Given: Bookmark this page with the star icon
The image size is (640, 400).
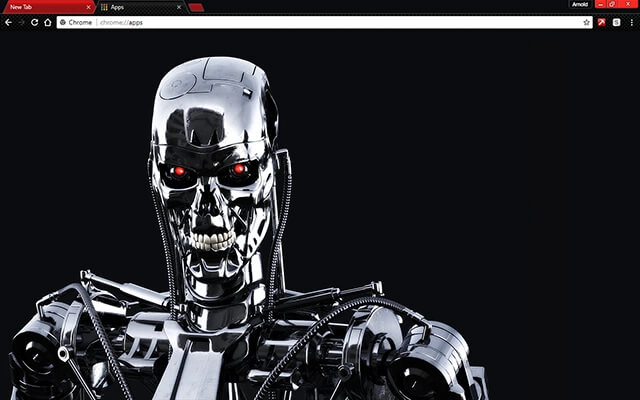Looking at the screenshot, I should pos(587,22).
